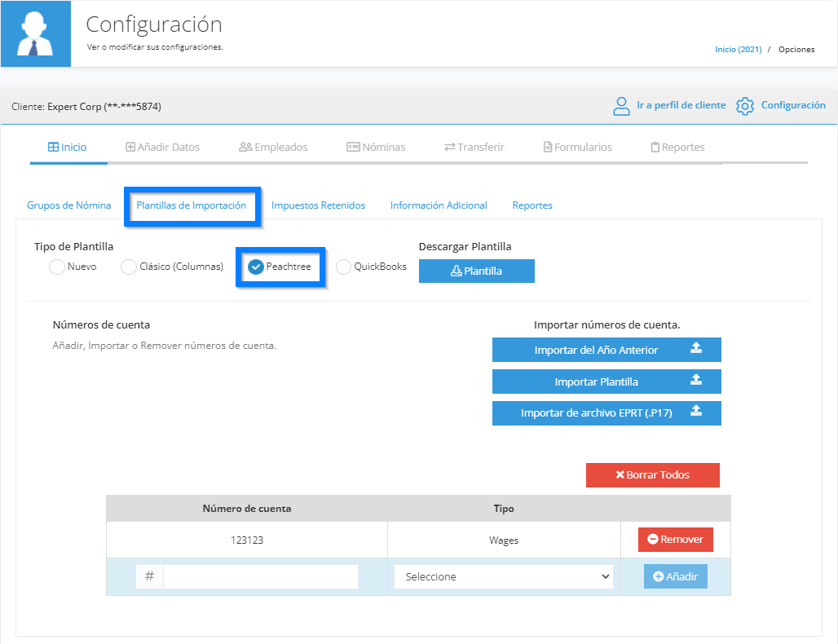Open Grupos de Nómina sub-tab

69,205
